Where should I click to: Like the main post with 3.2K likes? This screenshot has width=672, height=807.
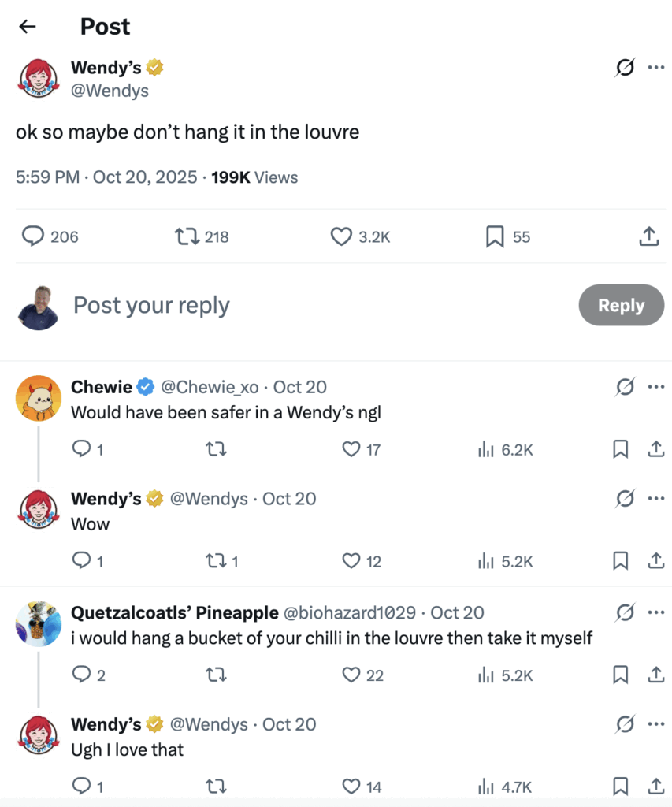[340, 236]
